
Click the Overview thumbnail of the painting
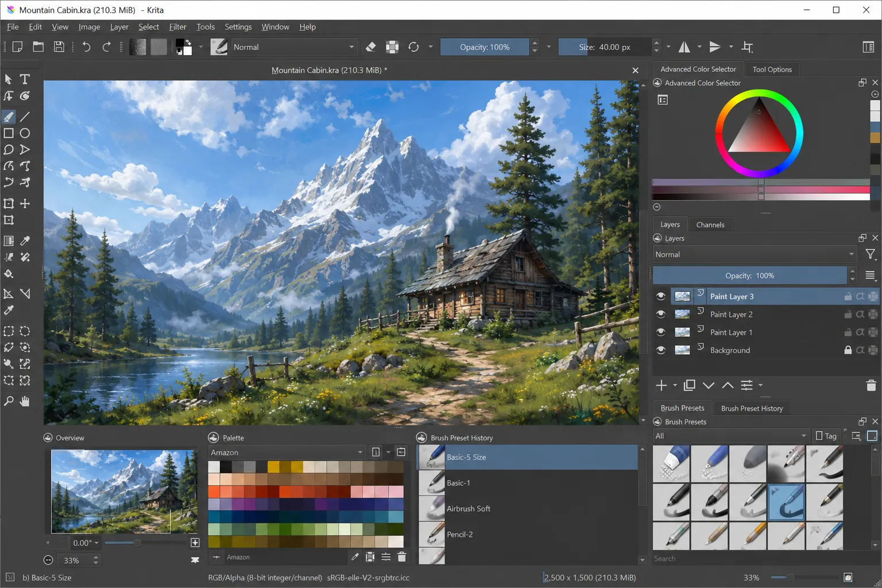124,491
